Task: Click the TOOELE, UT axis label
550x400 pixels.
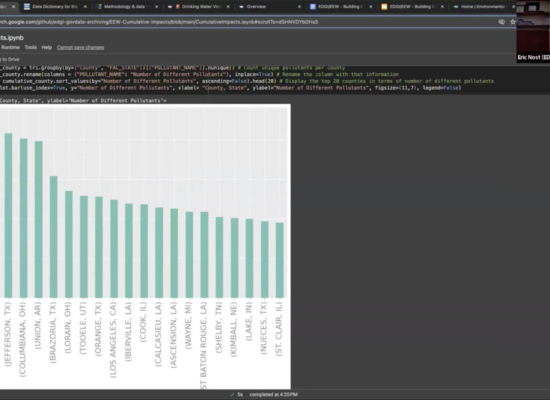Action: click(x=83, y=328)
